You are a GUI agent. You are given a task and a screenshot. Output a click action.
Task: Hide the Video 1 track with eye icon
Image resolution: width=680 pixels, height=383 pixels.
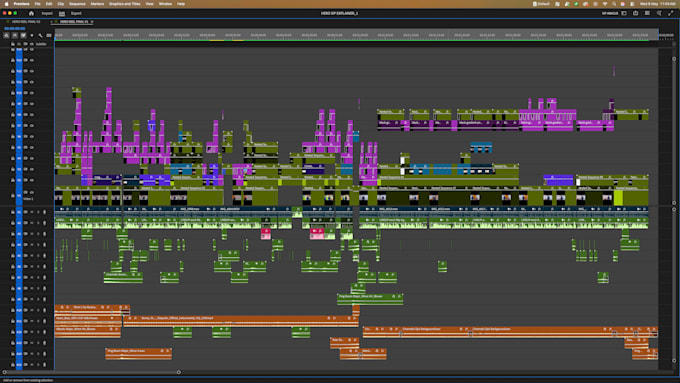(x=32, y=192)
